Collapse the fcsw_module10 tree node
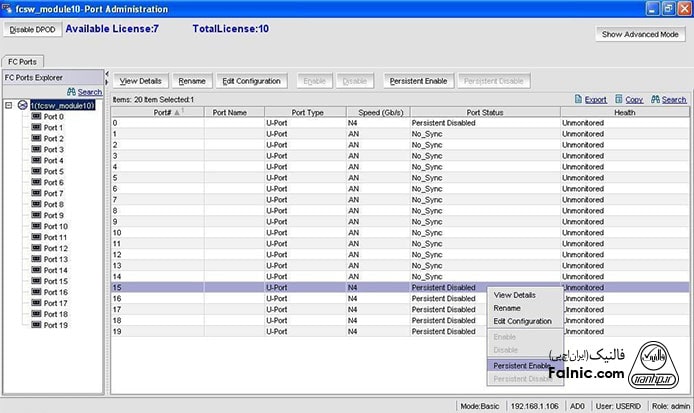 9,105
